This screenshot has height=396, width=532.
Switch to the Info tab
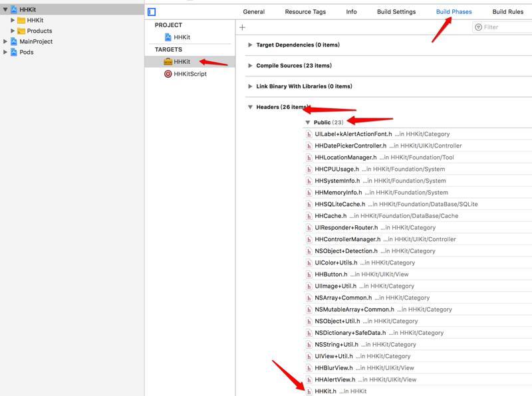pos(352,12)
